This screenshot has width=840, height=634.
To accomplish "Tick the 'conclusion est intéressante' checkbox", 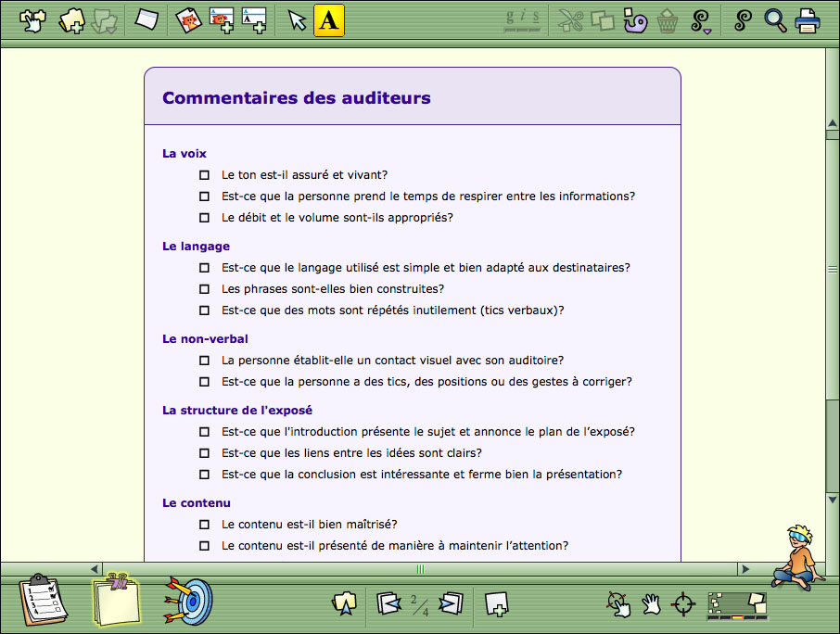I will point(204,475).
